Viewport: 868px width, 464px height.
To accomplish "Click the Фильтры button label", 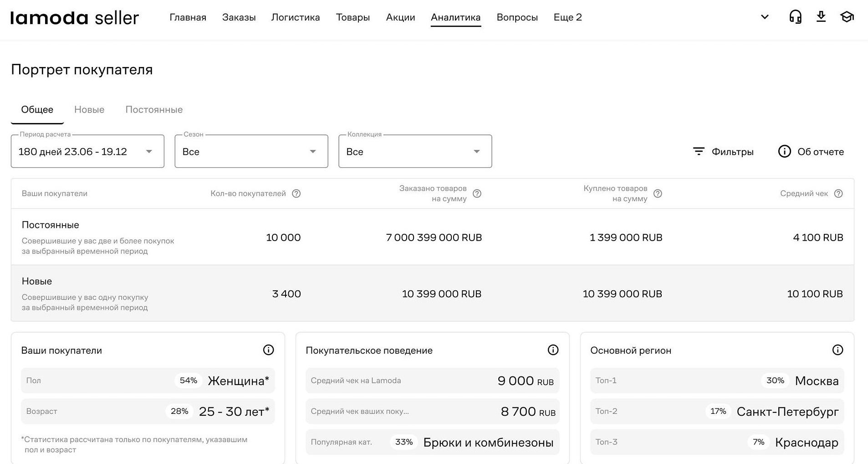I will click(x=732, y=152).
